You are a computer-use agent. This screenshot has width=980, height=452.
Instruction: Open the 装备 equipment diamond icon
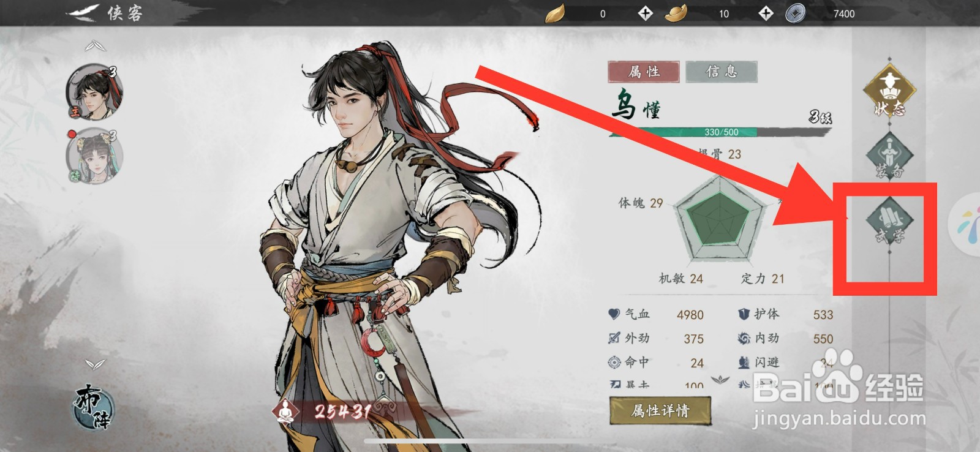pyautogui.click(x=889, y=155)
